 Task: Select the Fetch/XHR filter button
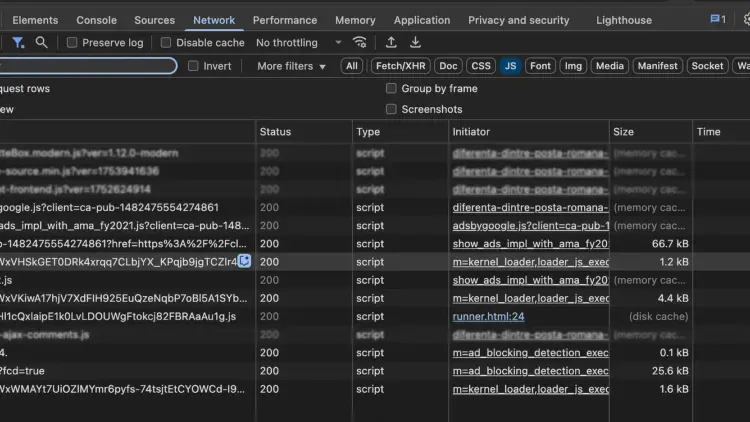pyautogui.click(x=399, y=66)
